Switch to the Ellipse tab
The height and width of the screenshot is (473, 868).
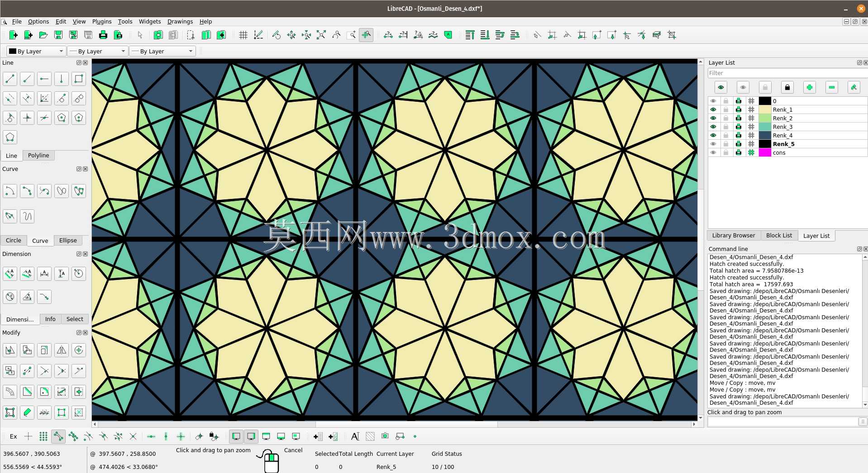click(x=68, y=240)
